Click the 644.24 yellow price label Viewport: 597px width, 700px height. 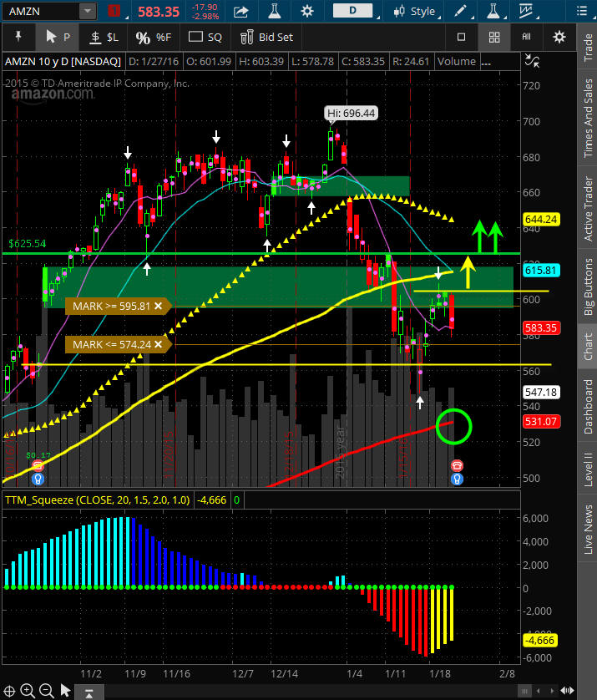pyautogui.click(x=541, y=219)
